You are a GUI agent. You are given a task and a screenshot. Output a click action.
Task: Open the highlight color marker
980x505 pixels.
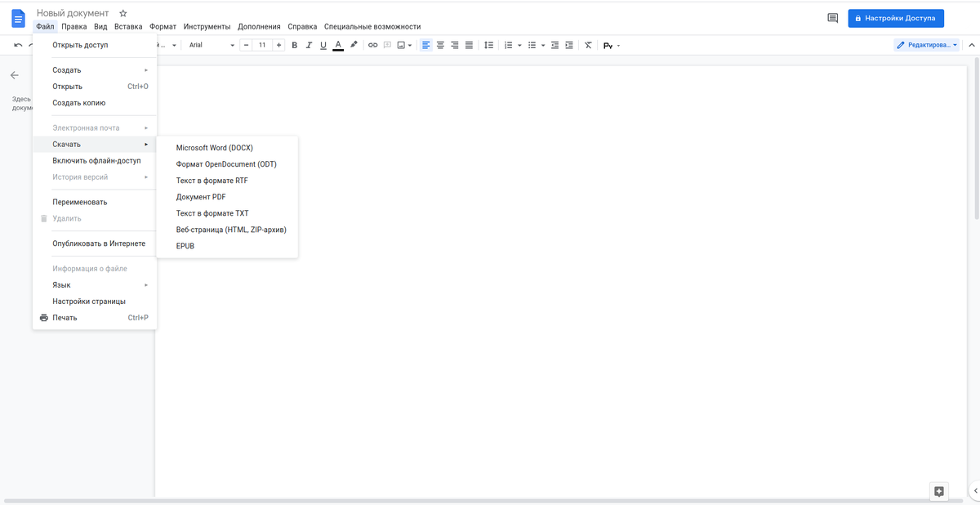(x=354, y=45)
